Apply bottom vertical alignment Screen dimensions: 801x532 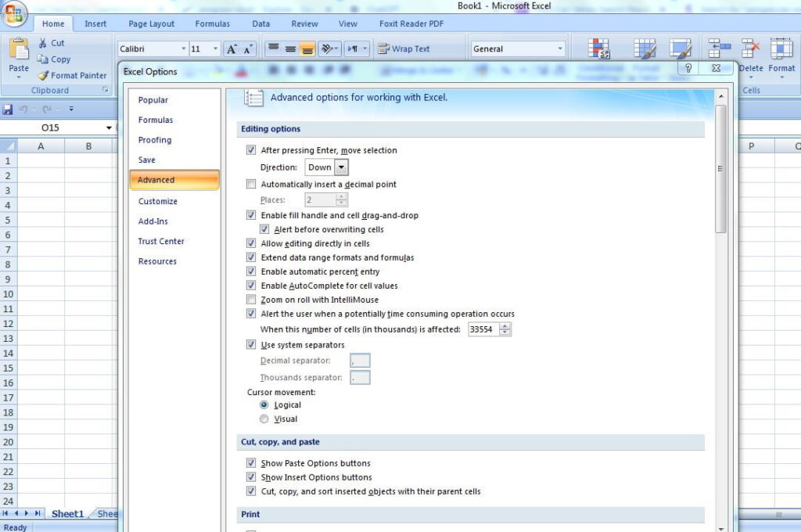click(307, 49)
